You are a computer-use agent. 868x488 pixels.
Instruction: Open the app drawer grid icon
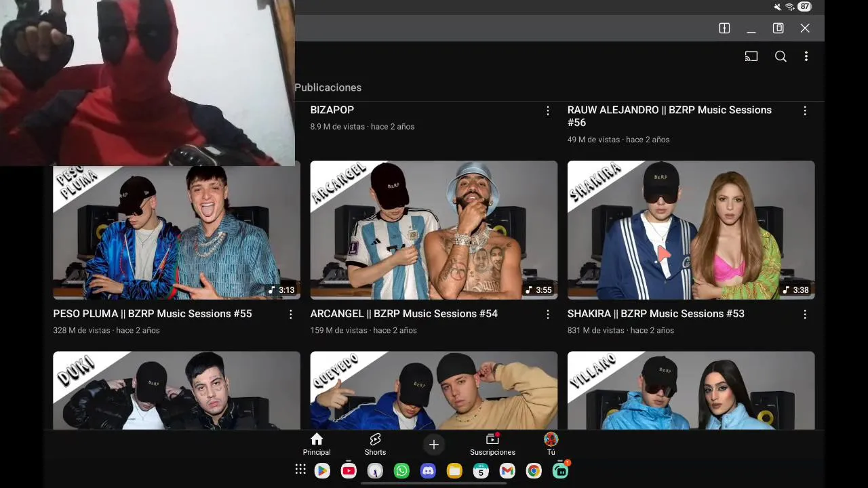pyautogui.click(x=300, y=470)
